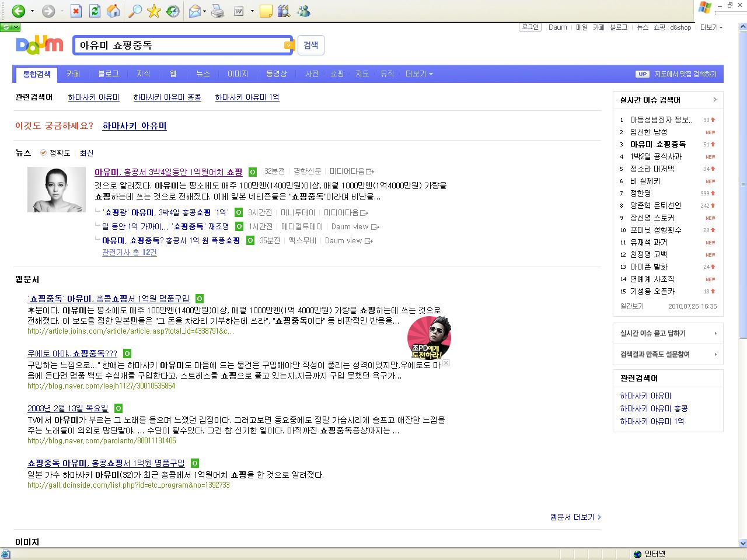Toggle the 정확도 sort checkbox

click(43, 153)
